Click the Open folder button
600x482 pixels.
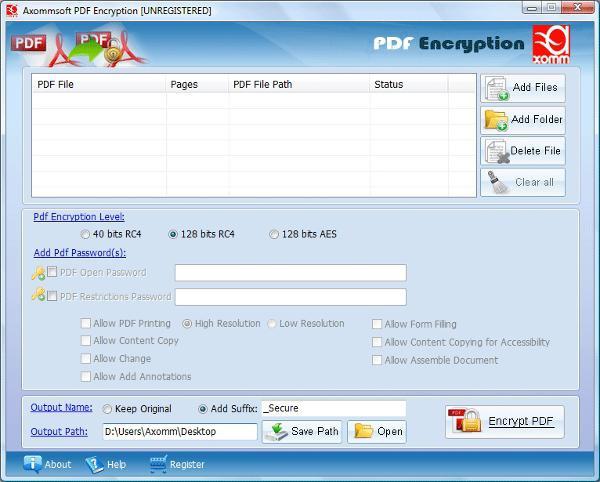tap(377, 432)
